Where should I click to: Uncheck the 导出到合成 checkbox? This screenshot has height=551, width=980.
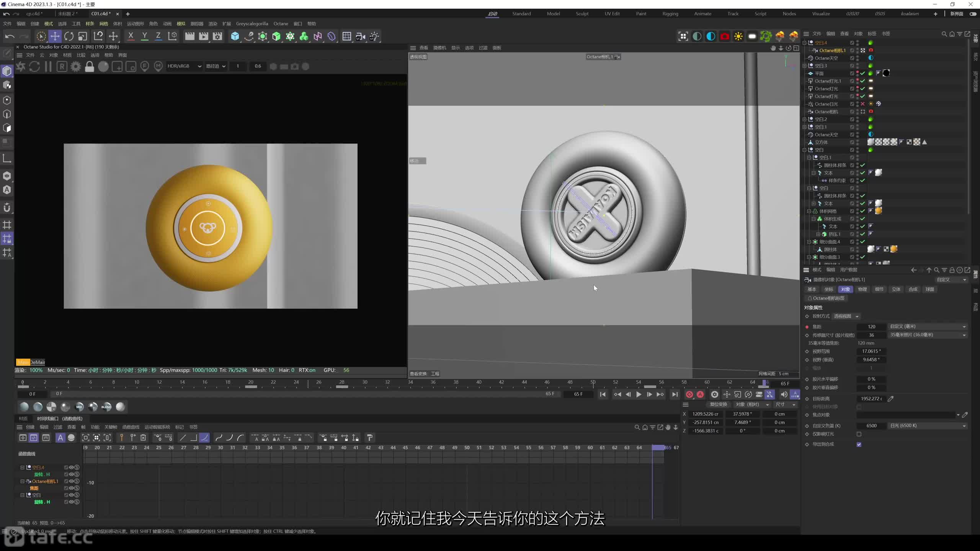point(859,444)
